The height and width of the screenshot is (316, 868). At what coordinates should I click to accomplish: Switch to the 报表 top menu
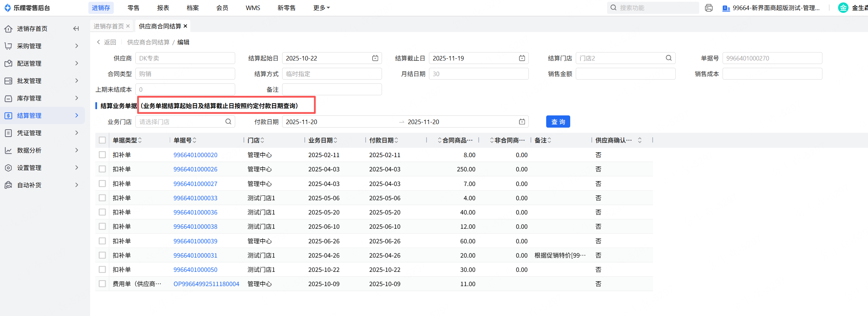[x=163, y=8]
